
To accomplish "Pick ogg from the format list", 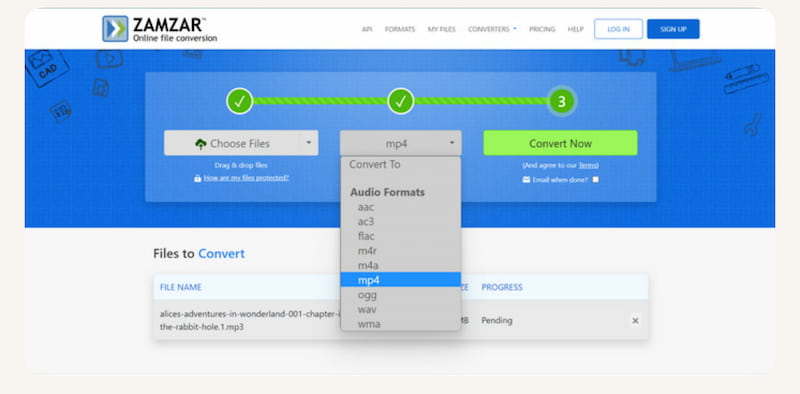I will coord(401,294).
